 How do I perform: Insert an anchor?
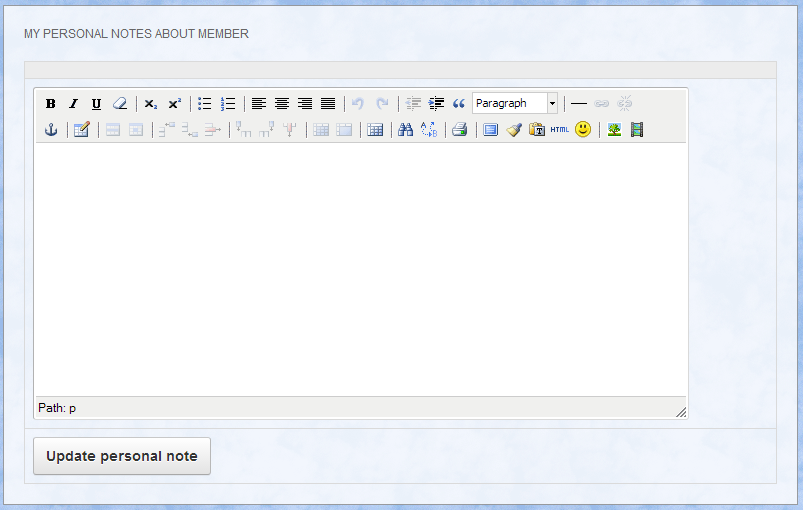pyautogui.click(x=51, y=130)
